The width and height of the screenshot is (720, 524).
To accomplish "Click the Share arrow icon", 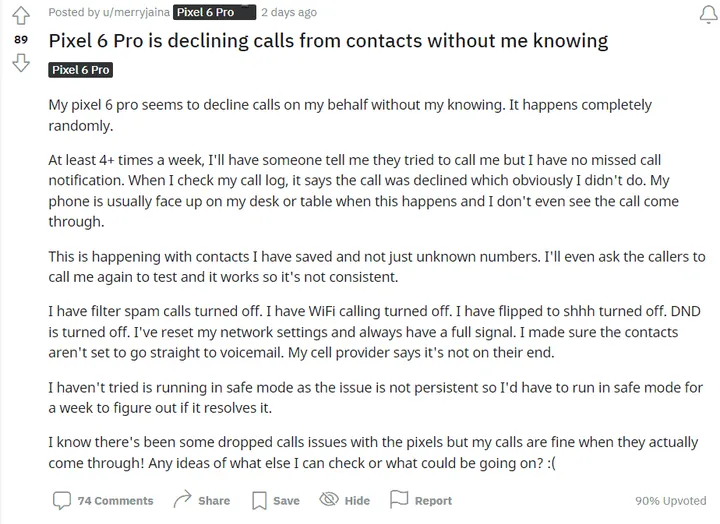I will [182, 500].
